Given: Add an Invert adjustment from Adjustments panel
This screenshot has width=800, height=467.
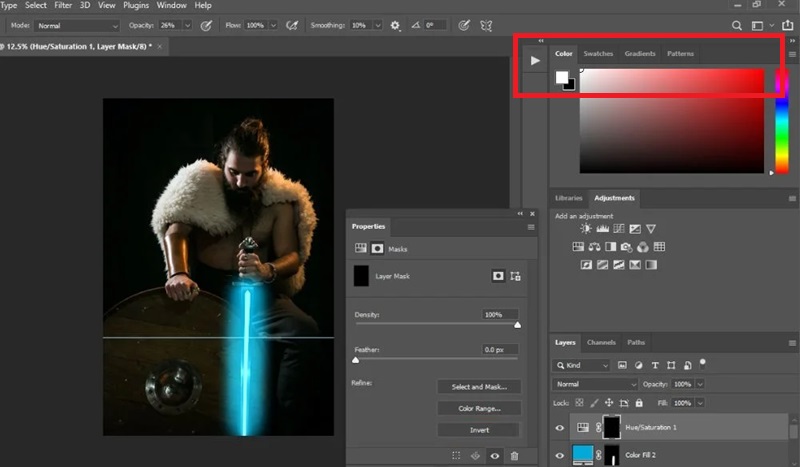Looking at the screenshot, I should coord(586,265).
